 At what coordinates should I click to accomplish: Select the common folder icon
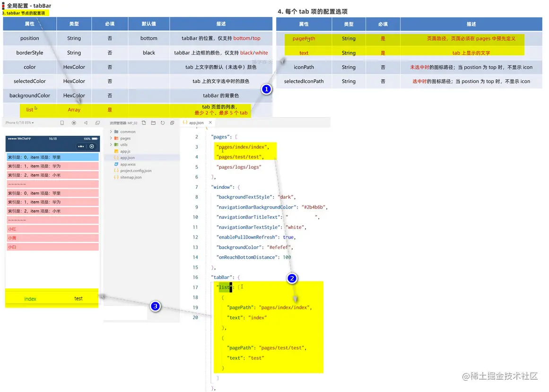coord(116,131)
